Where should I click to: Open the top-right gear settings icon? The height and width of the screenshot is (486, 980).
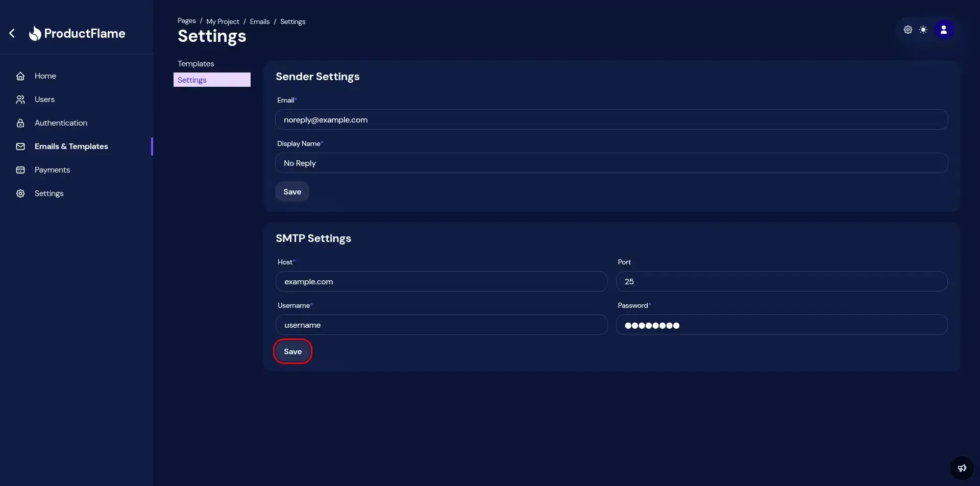(908, 30)
